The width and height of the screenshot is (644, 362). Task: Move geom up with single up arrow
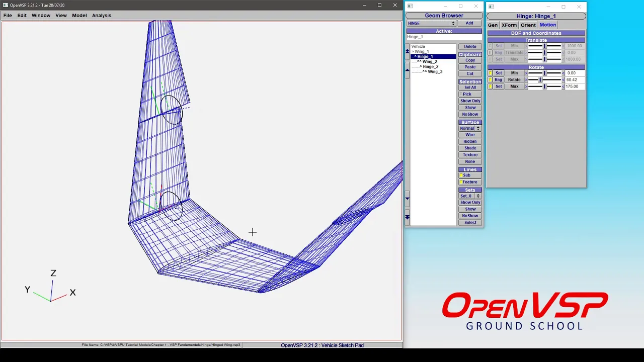click(407, 70)
